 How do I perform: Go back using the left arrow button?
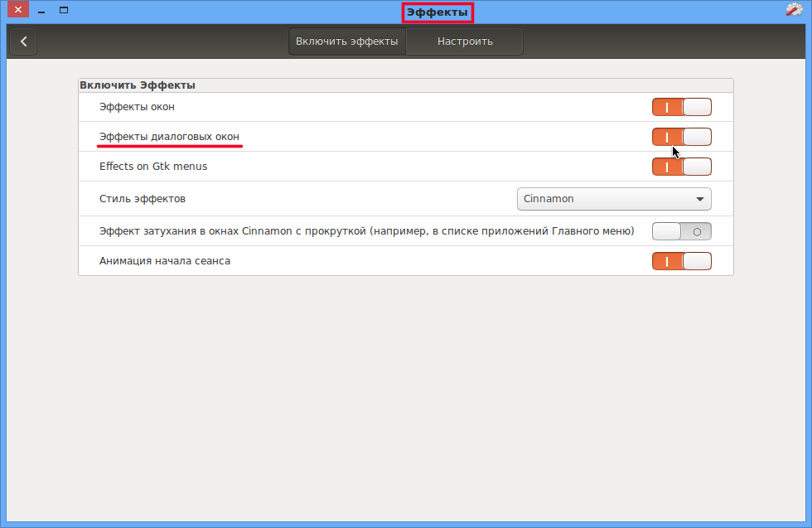tap(23, 41)
